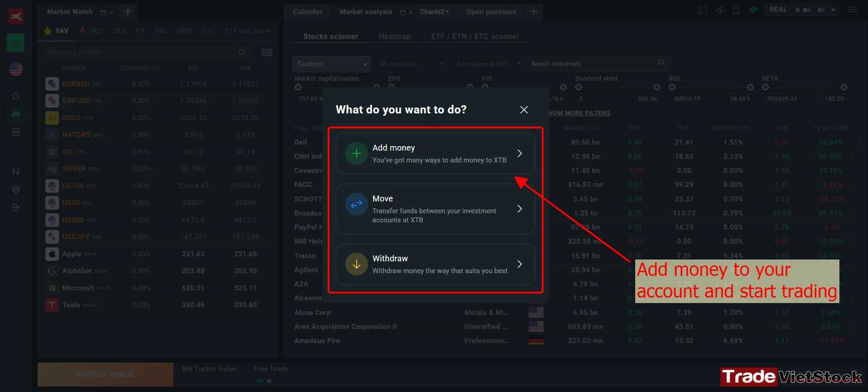
Task: Open the Alcoa Corp row in scanner
Action: pos(572,312)
